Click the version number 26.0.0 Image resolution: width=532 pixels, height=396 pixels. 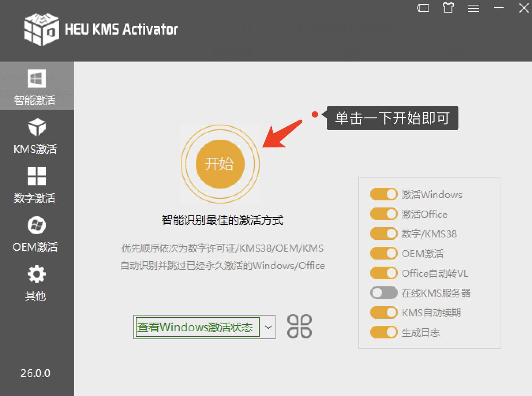coord(36,373)
